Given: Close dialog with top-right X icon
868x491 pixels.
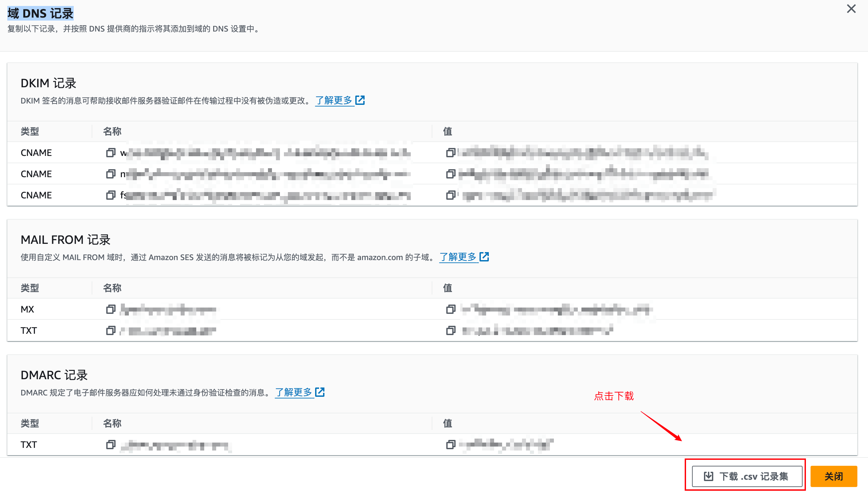Looking at the screenshot, I should 851,9.
